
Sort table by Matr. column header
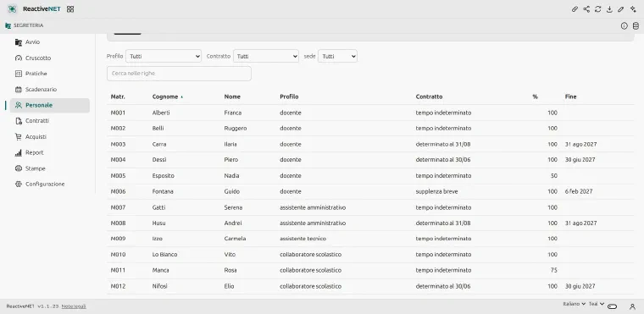(x=118, y=96)
